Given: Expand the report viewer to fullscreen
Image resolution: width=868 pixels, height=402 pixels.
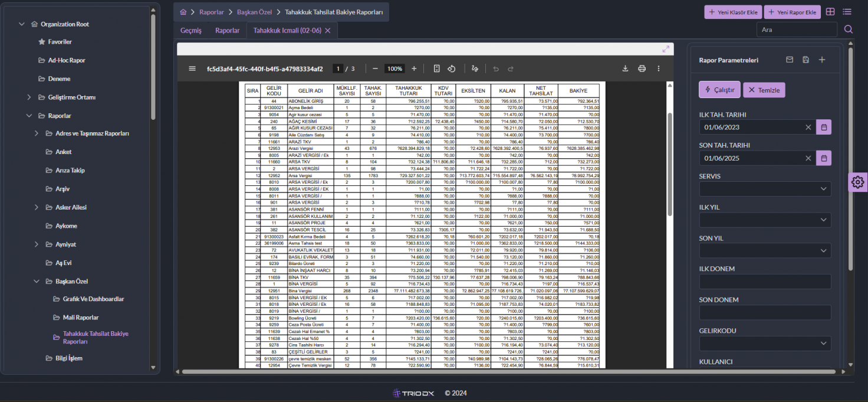Looking at the screenshot, I should click(x=666, y=49).
